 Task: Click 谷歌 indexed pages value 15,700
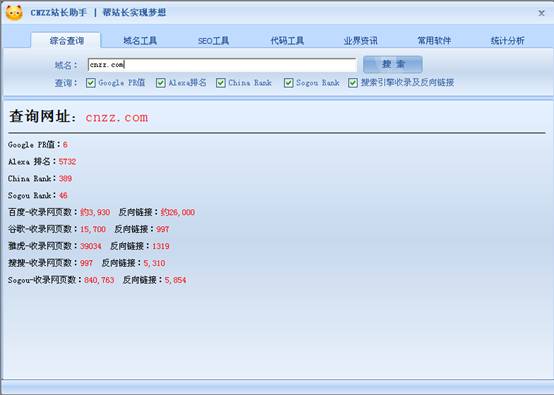click(93, 229)
